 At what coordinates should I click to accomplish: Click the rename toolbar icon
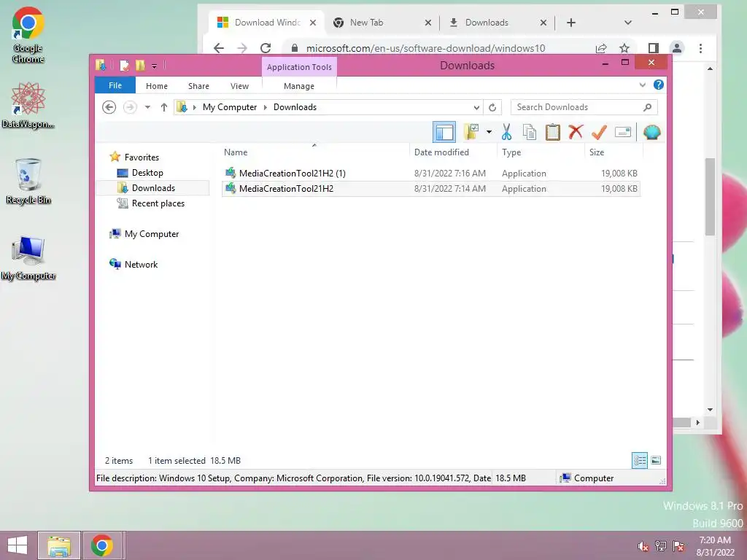point(623,132)
